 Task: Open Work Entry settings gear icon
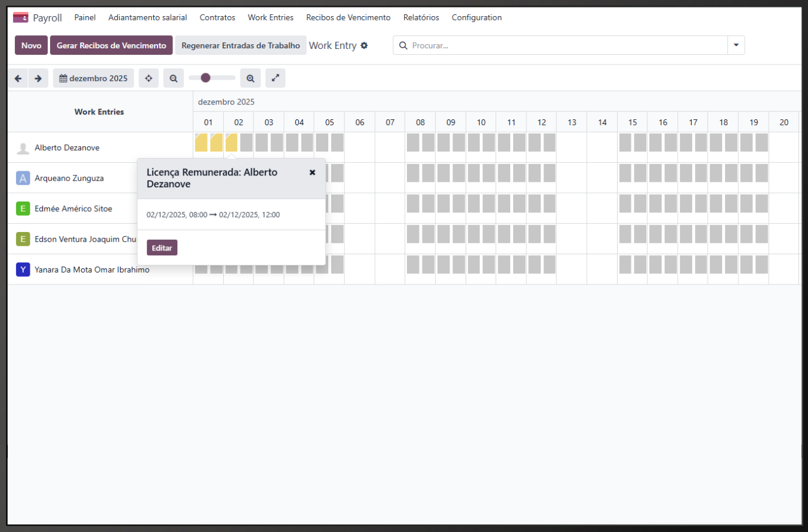[364, 45]
